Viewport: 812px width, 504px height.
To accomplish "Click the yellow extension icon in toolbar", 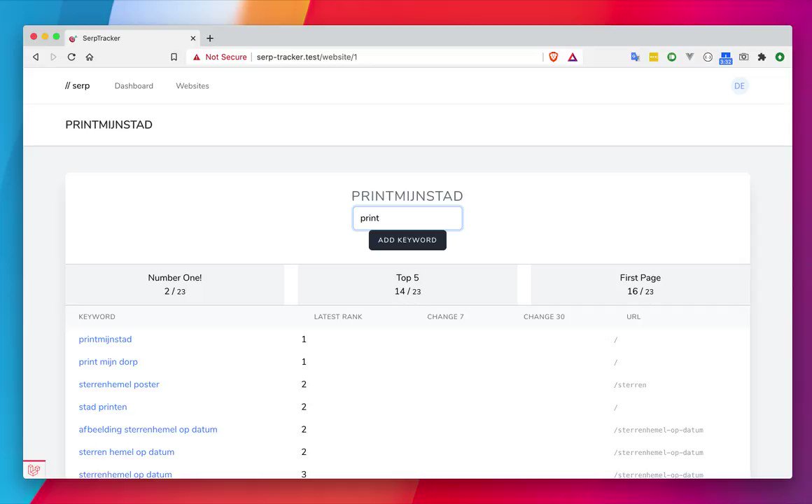I will [x=654, y=57].
